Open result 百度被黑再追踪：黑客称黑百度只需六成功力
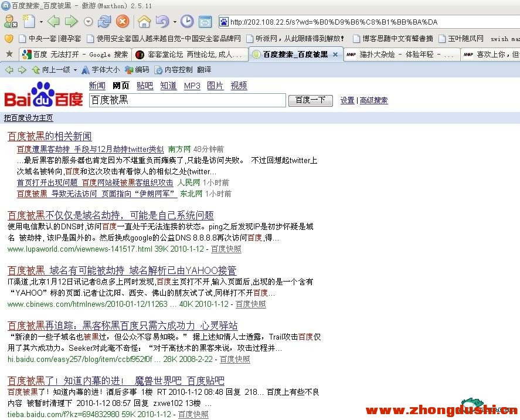The image size is (520, 420). click(x=123, y=326)
